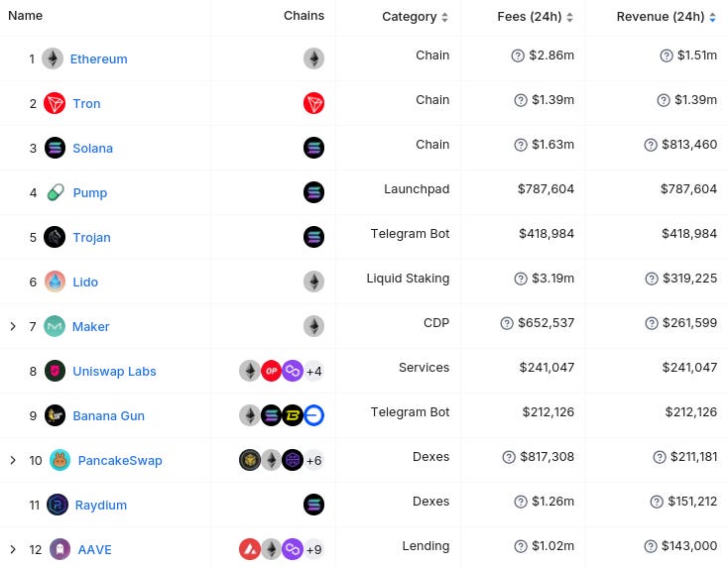Click the Raydium logo icon
Viewport: 728px width, 567px height.
coord(58,505)
